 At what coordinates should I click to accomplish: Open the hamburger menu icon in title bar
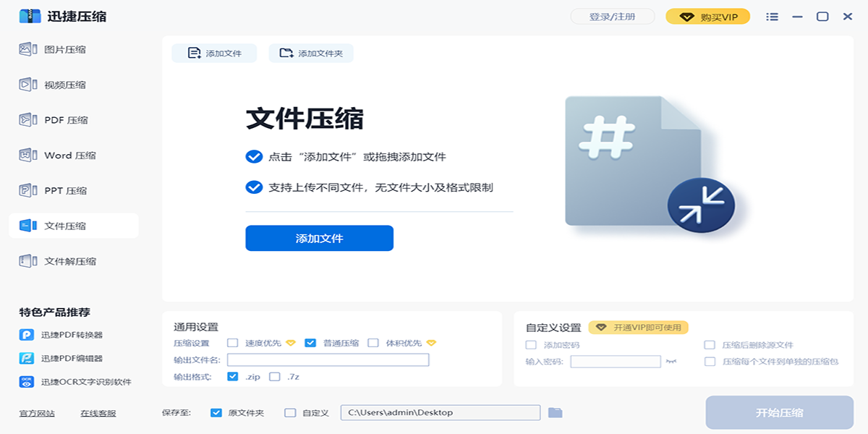click(x=772, y=17)
